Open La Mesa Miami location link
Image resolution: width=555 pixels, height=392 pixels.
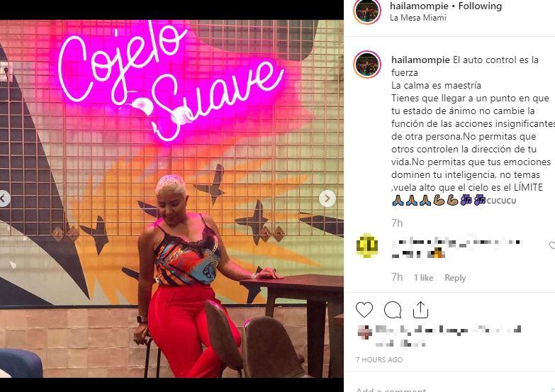point(417,17)
